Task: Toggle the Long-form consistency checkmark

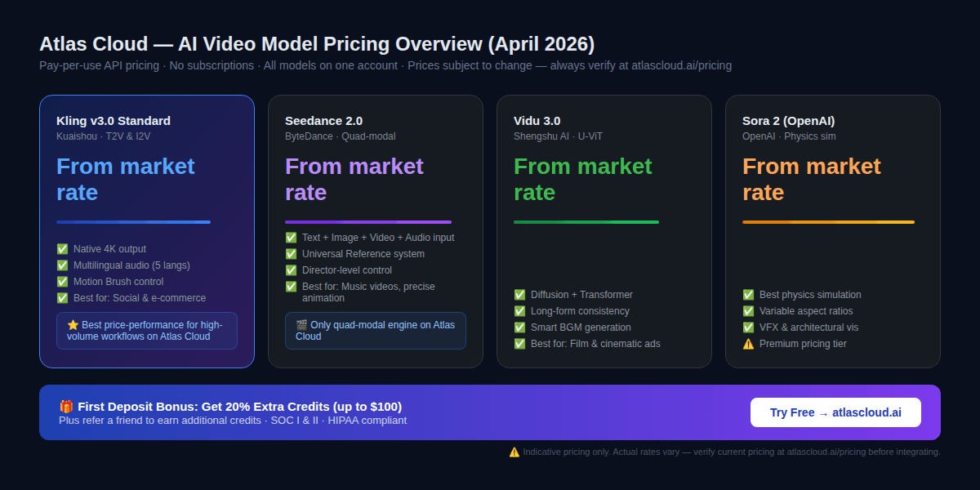Action: [x=519, y=310]
